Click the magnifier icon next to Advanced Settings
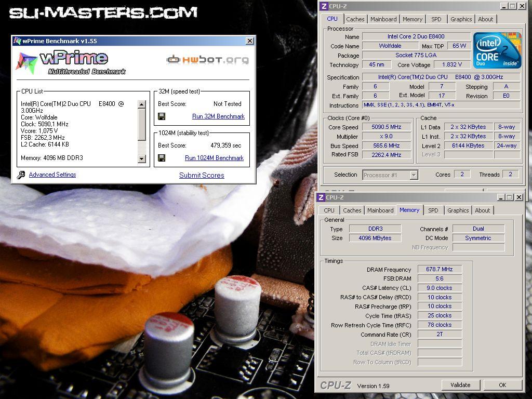532x399 pixels. [x=21, y=175]
